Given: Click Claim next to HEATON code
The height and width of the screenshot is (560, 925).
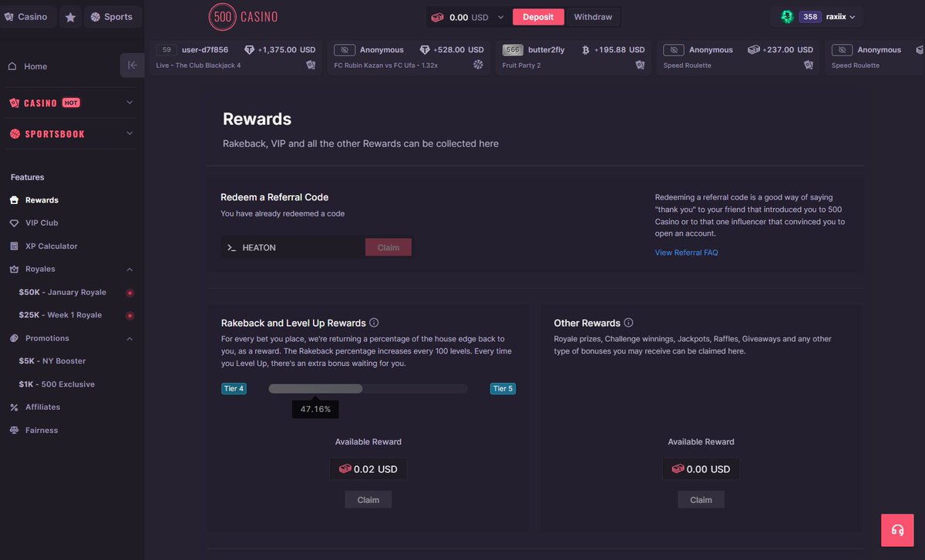Looking at the screenshot, I should pyautogui.click(x=388, y=247).
